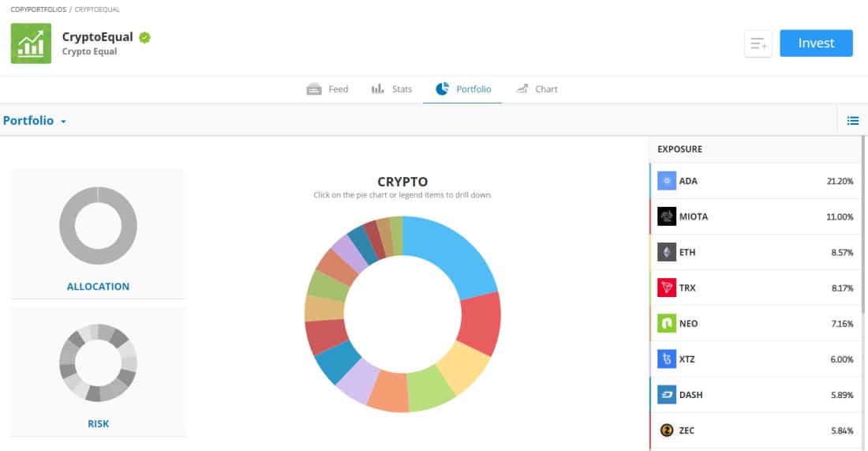This screenshot has width=868, height=451.
Task: Select MIOTA text in exposure list
Action: [694, 216]
